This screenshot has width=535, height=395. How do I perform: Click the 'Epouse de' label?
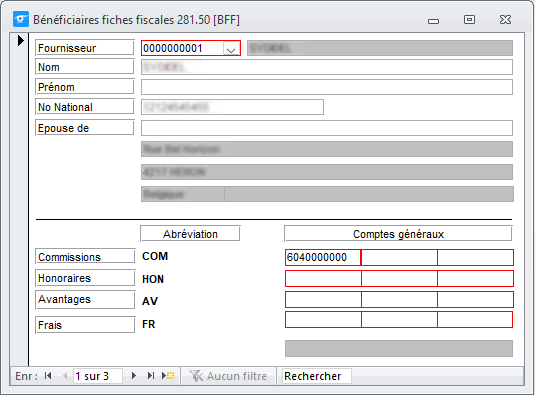tap(85, 128)
